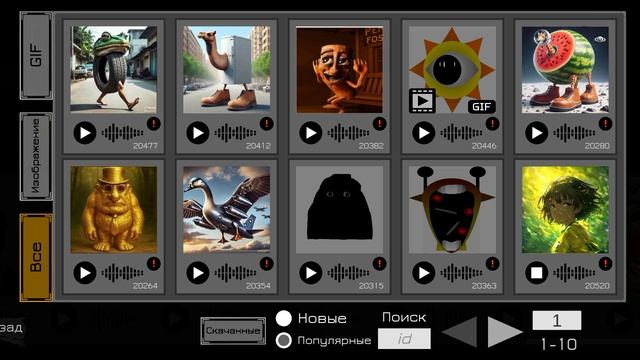This screenshot has height=360, width=640.
Task: Open golden troll with hat thumbnail
Action: coord(113,209)
